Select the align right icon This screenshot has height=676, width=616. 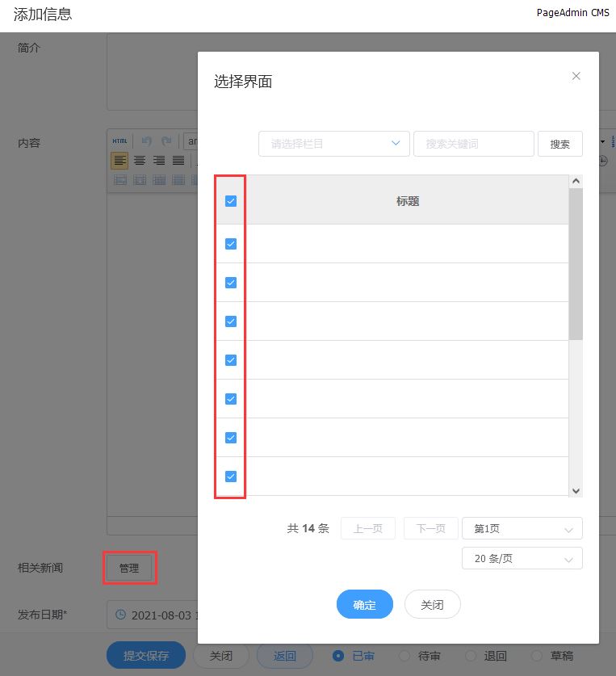(x=159, y=161)
